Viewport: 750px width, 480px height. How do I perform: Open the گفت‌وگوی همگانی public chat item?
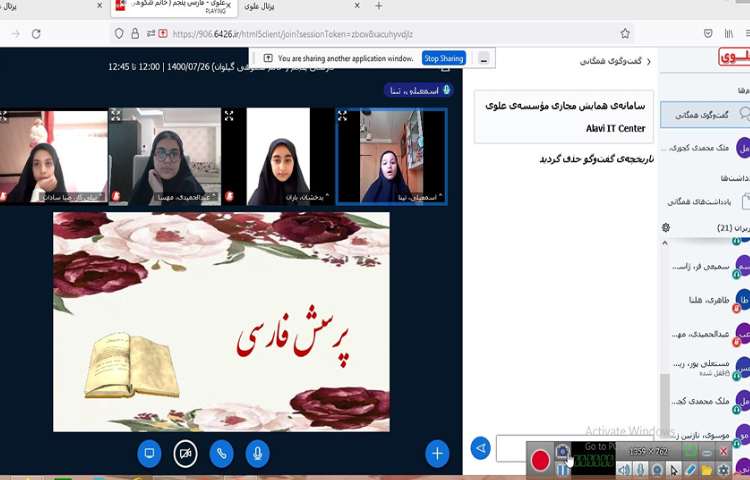(x=705, y=115)
